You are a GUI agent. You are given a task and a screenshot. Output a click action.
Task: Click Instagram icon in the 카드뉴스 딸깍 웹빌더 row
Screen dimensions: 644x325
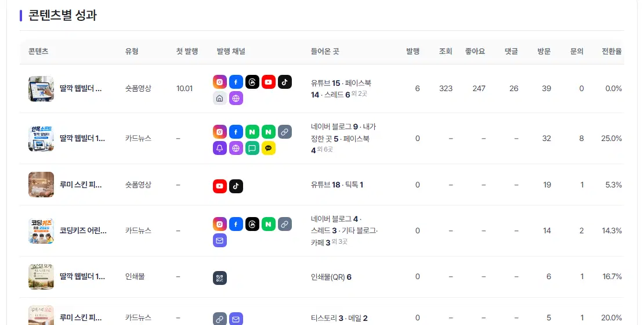click(x=220, y=132)
